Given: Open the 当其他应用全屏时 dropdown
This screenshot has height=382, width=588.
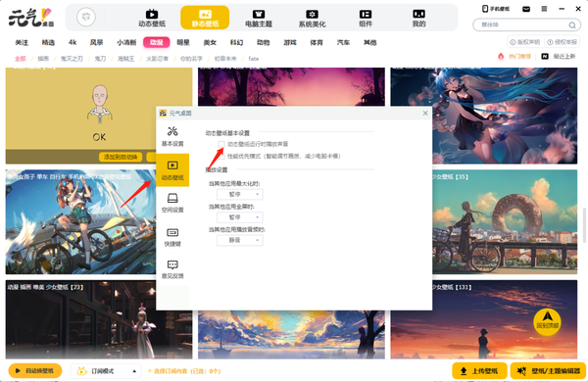Looking at the screenshot, I should click(x=240, y=217).
